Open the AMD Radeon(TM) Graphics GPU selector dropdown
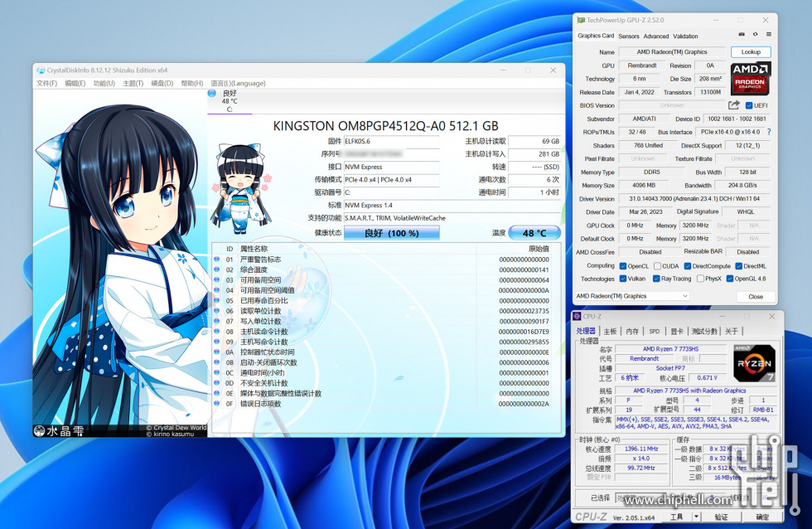812x529 pixels. pos(631,296)
